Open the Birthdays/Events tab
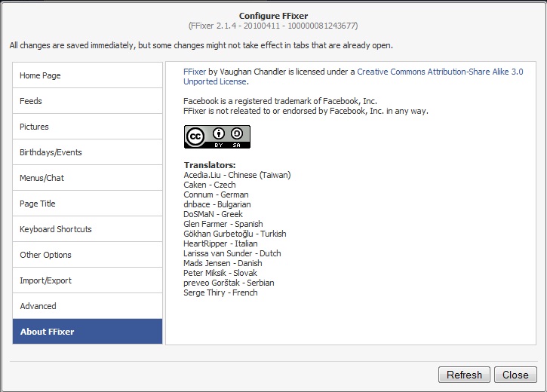Screen dimensions: 547x392 88,152
